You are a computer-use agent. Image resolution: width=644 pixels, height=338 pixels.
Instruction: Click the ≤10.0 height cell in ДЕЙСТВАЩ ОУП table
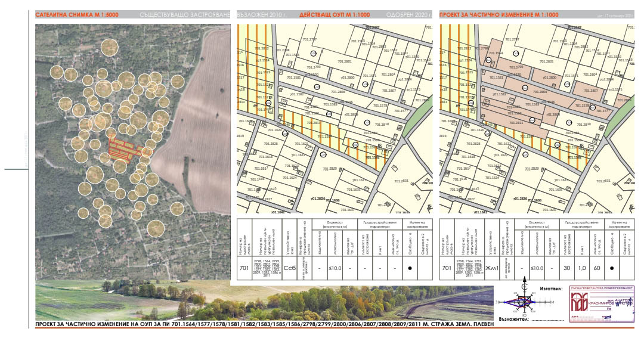(335, 268)
